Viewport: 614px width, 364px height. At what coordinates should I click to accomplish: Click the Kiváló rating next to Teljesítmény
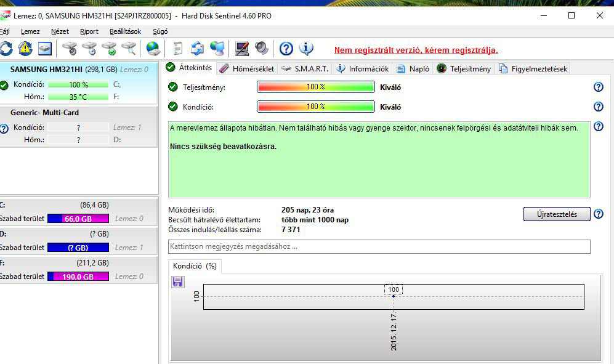click(390, 87)
